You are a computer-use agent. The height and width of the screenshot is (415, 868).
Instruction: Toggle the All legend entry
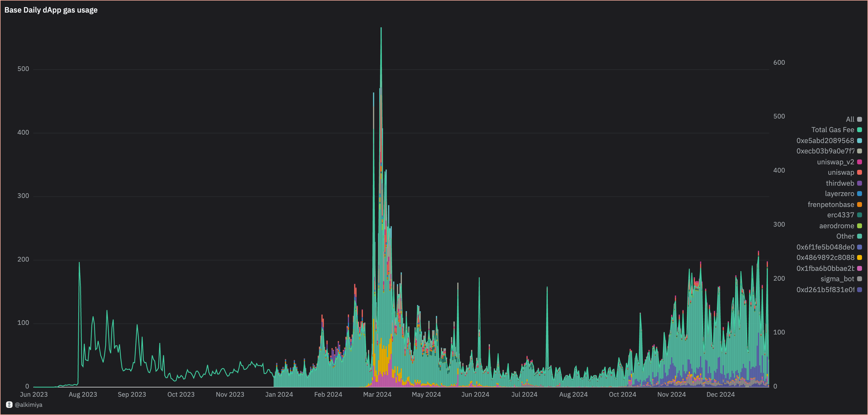[x=850, y=119]
